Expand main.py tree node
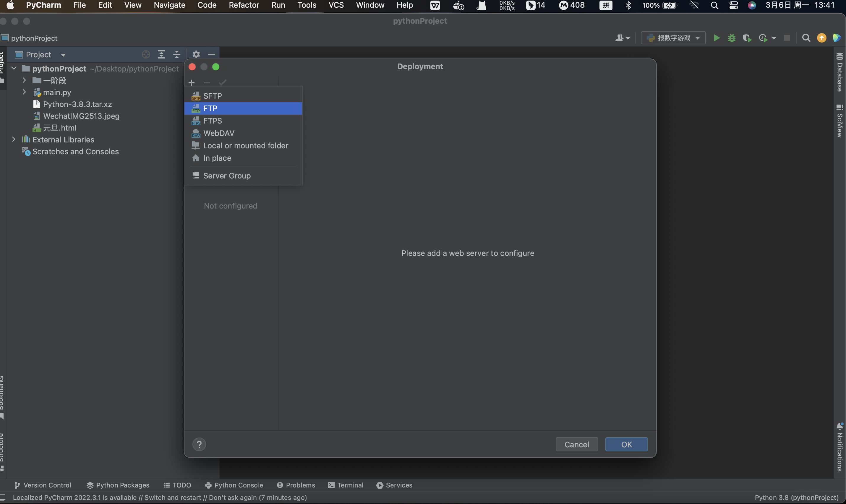The height and width of the screenshot is (504, 846). 24,92
